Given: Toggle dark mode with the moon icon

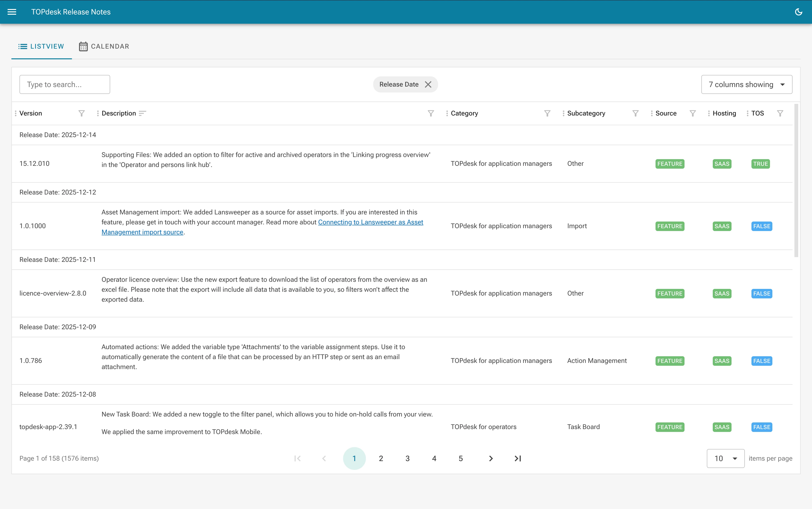Looking at the screenshot, I should (798, 12).
